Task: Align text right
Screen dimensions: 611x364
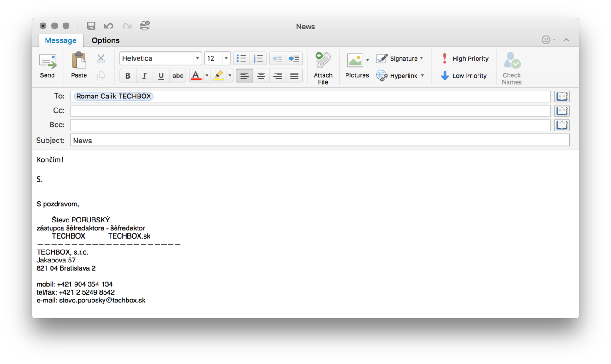Action: (x=277, y=76)
